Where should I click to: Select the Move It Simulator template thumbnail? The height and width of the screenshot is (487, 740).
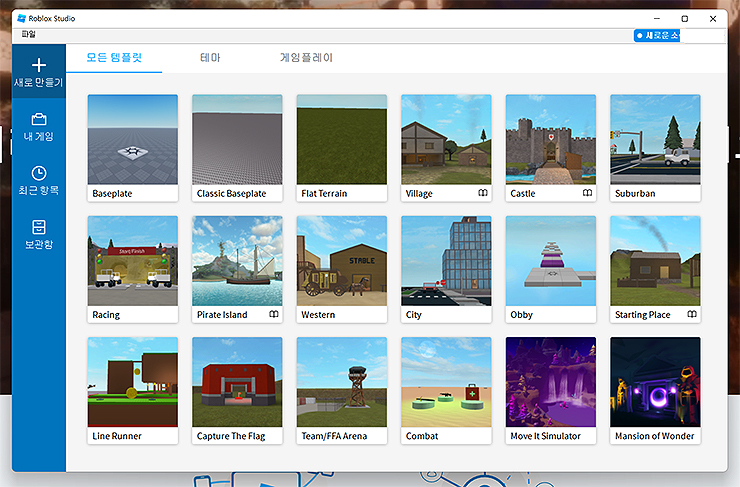[551, 382]
